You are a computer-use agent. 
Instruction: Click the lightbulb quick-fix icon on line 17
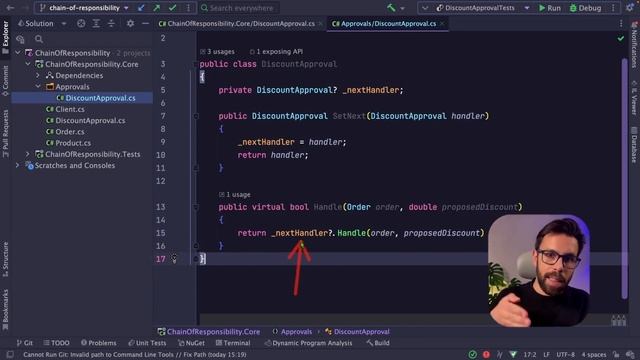174,258
